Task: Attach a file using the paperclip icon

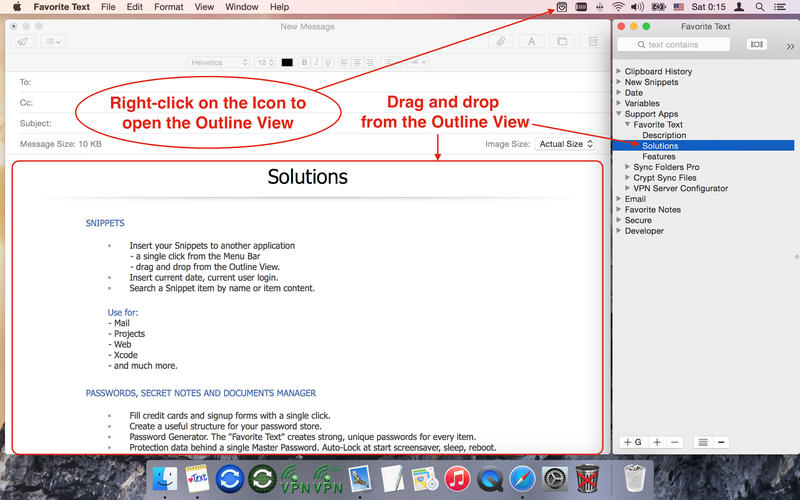Action: tap(501, 42)
